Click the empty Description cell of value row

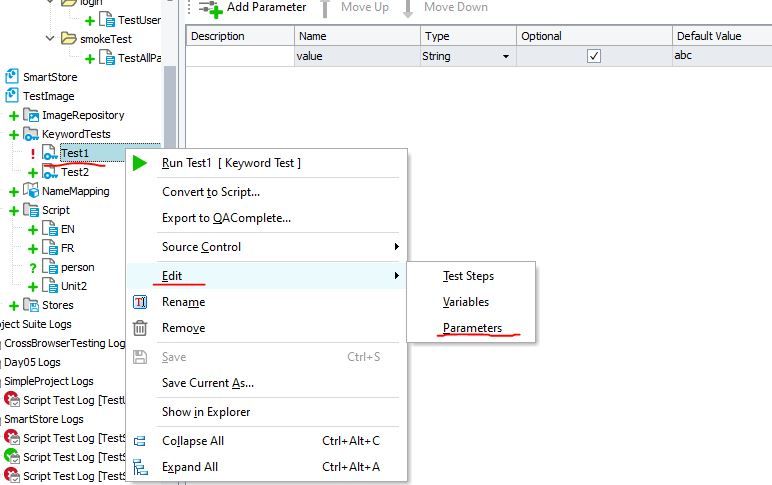click(x=240, y=56)
